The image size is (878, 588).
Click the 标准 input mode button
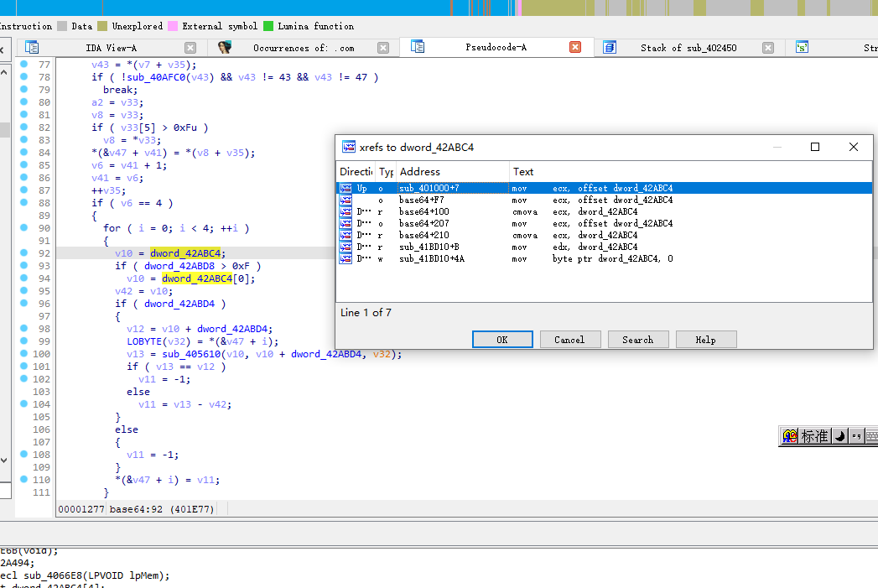click(814, 436)
